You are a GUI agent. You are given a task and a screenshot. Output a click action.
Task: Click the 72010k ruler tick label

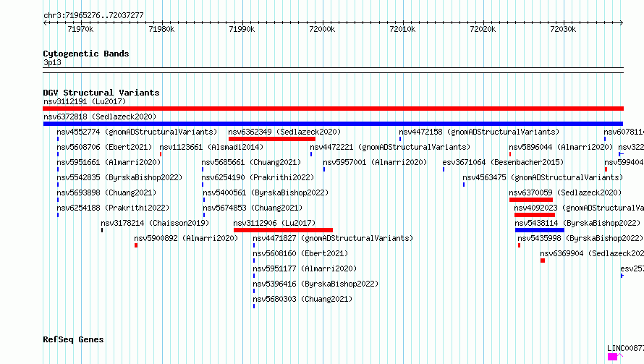402,29
